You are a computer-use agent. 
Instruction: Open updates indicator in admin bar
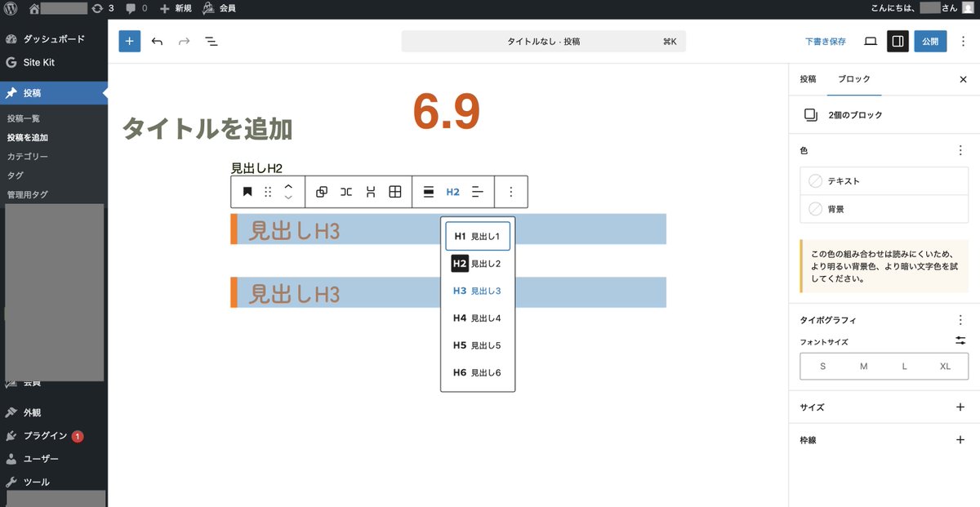102,7
